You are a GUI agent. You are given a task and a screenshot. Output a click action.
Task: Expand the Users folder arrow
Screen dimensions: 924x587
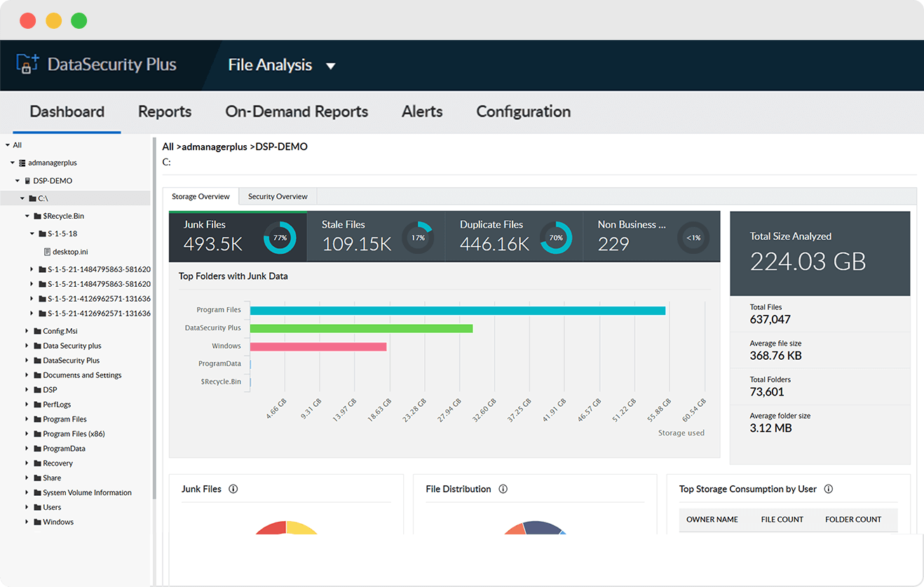(27, 508)
